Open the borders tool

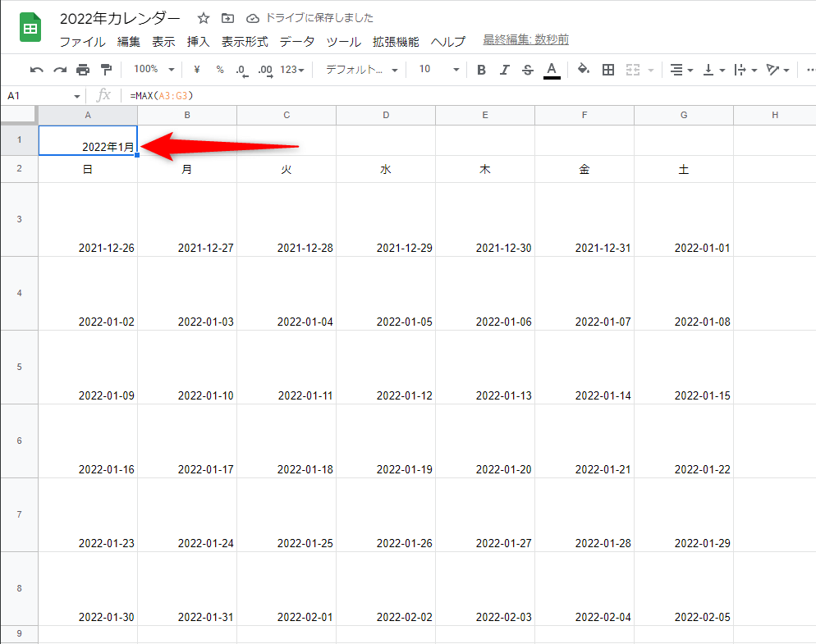(x=608, y=70)
